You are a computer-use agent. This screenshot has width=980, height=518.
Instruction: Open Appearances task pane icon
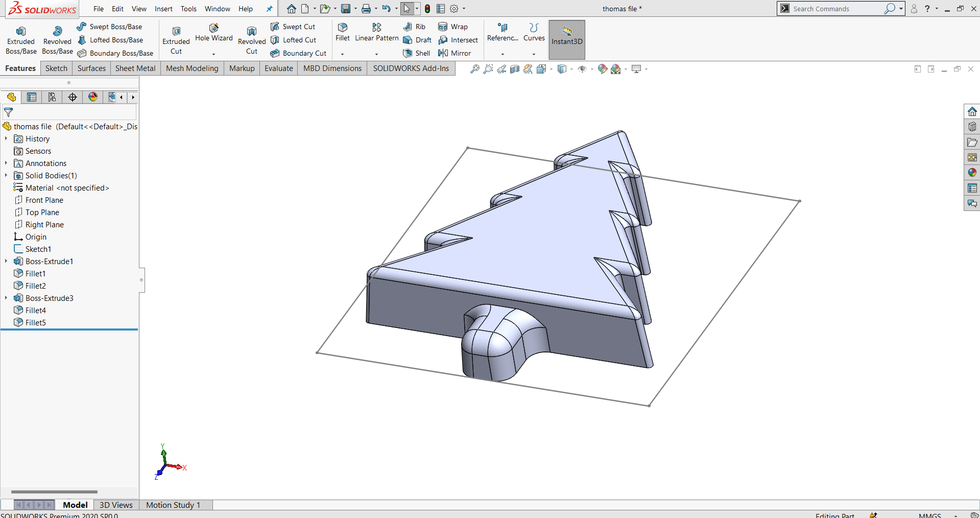[972, 173]
